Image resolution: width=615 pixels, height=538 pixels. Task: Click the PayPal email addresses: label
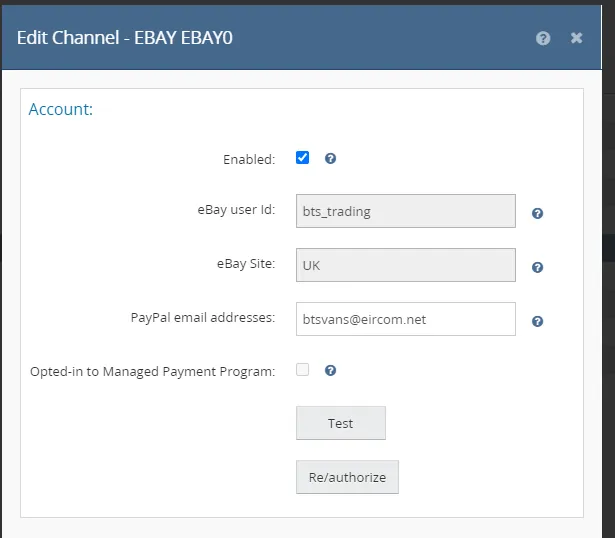click(x=203, y=318)
